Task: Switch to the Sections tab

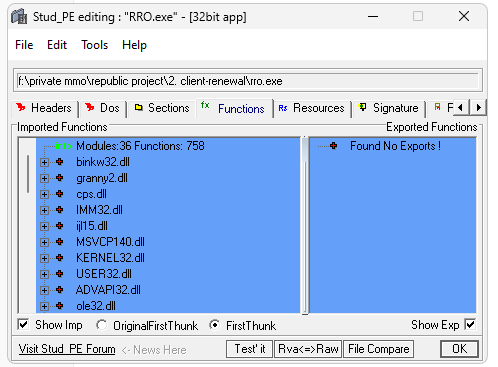Action: (162, 108)
